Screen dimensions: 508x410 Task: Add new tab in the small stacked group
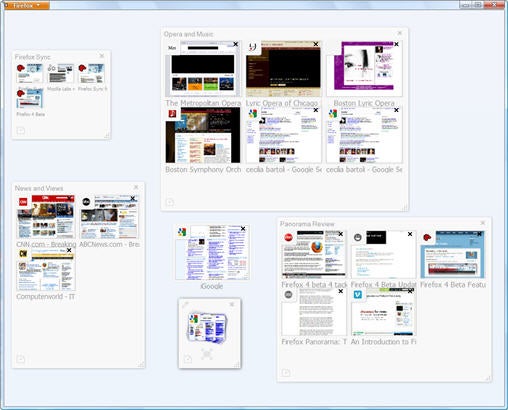click(188, 359)
